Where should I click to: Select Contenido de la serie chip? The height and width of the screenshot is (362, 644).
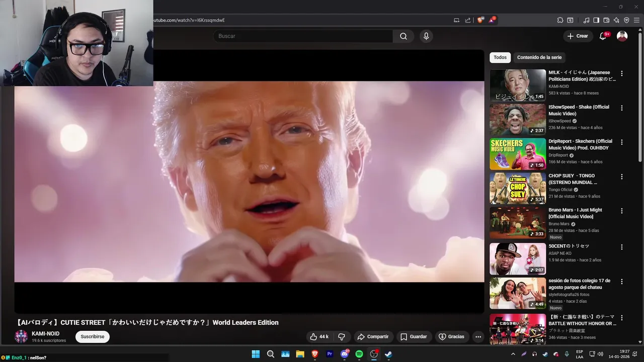(x=539, y=57)
